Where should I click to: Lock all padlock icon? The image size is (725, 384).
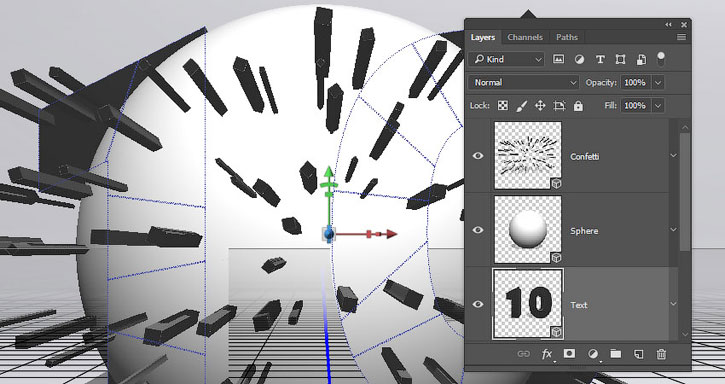[578, 106]
